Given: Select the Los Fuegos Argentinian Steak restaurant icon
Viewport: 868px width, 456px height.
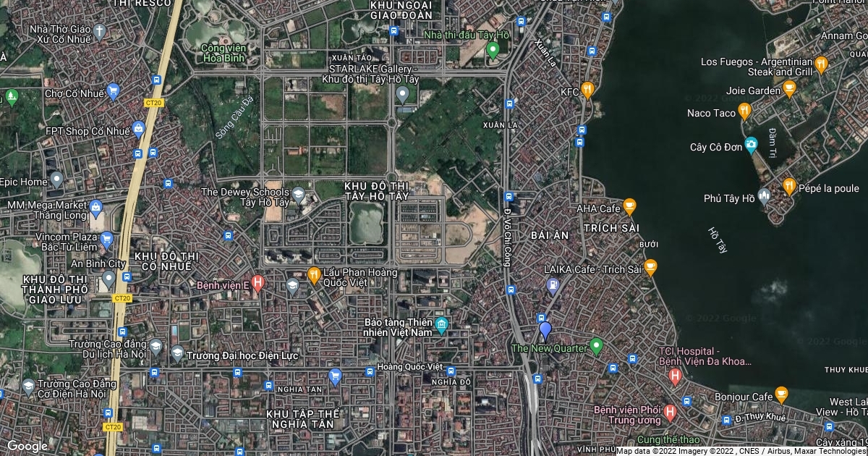Looking at the screenshot, I should pos(821,65).
